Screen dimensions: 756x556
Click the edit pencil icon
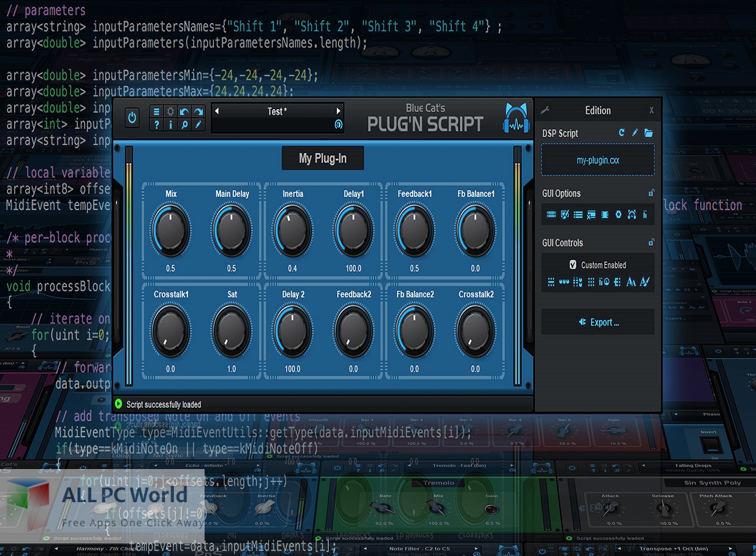(x=198, y=124)
